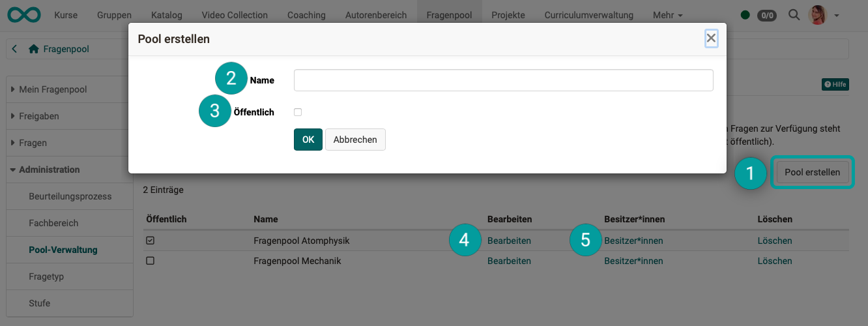Tick the Öffentlich checkbox in dialog

298,112
